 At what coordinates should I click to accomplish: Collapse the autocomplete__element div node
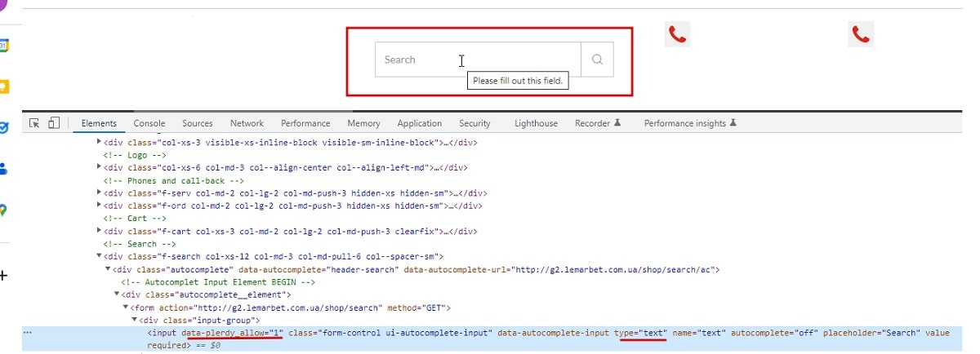click(117, 294)
